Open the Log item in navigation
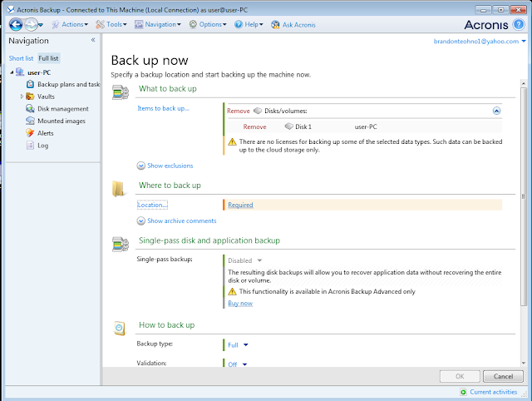Viewport: 532px width, 401px height. point(37,146)
